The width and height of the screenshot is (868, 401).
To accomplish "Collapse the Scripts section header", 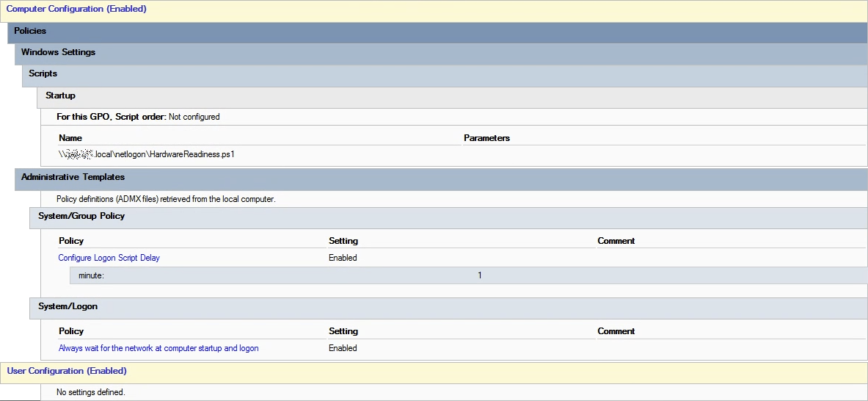I will (43, 74).
